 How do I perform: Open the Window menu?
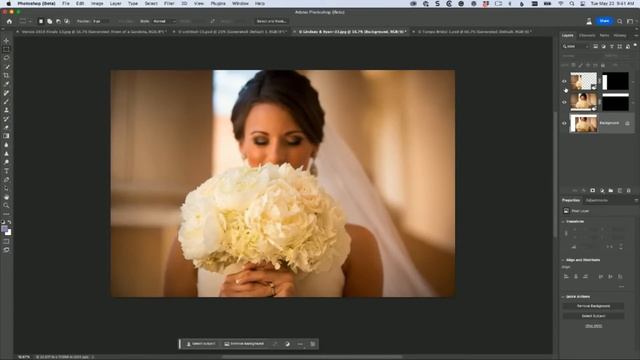pyautogui.click(x=240, y=3)
